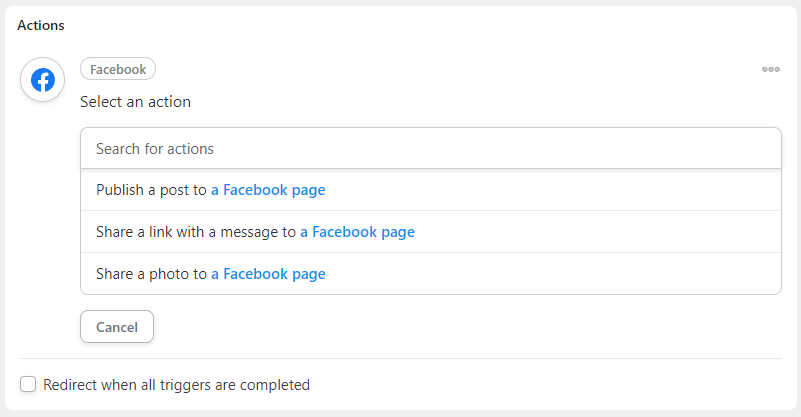Open 'a Facebook page' link in Publish row
This screenshot has width=801, height=417.
tap(268, 190)
